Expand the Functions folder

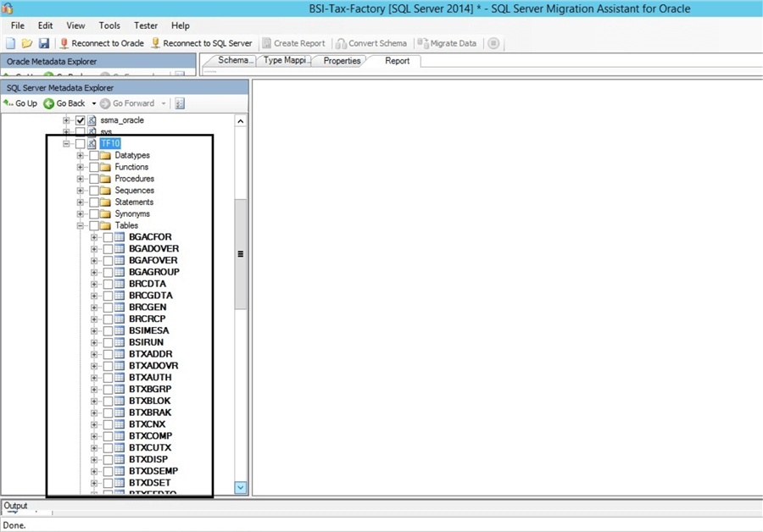tap(81, 167)
